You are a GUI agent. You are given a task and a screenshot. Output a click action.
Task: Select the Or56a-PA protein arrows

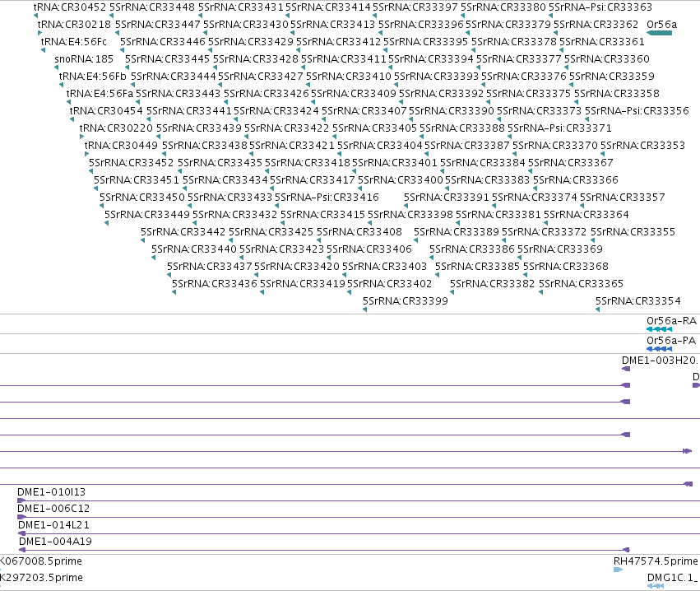pyautogui.click(x=659, y=349)
